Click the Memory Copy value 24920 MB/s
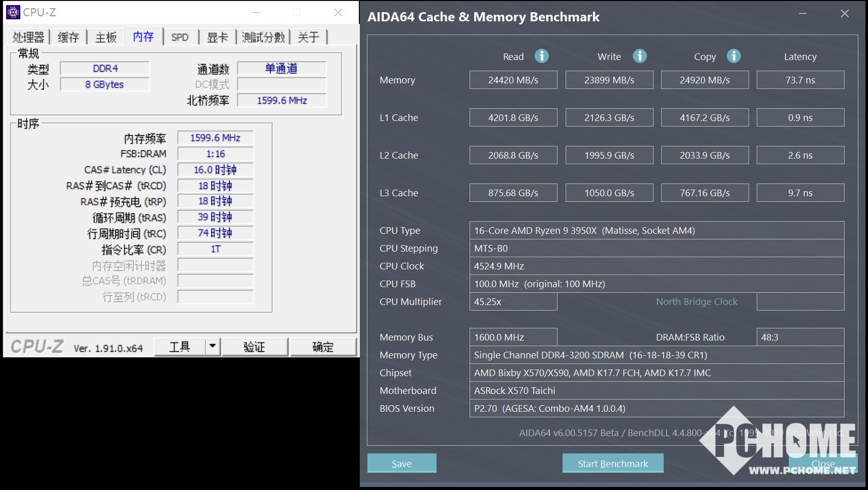Image resolution: width=868 pixels, height=490 pixels. click(705, 80)
